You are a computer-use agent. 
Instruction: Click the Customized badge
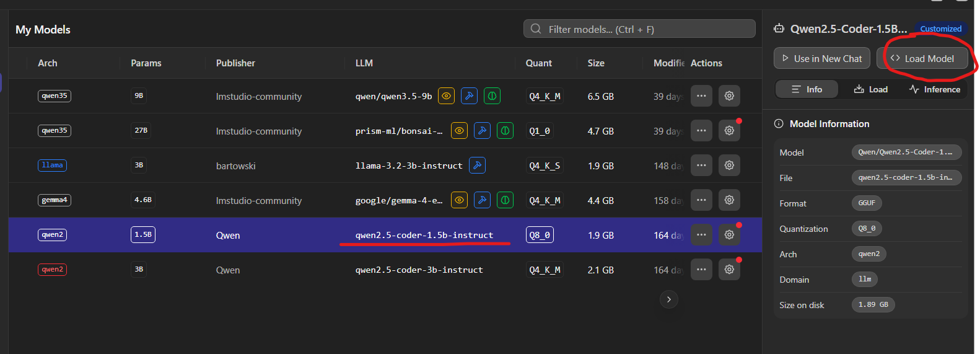pos(940,29)
